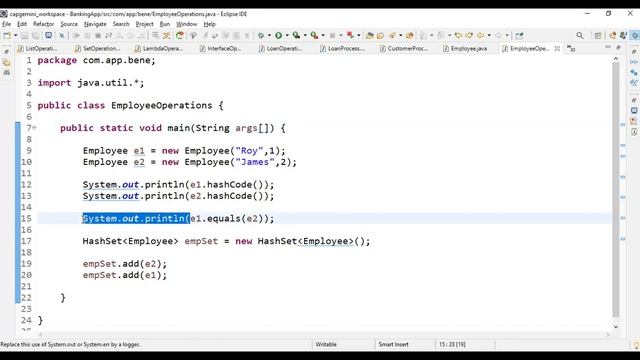640x360 pixels.
Task: Switch to the LoanOperati... editor tab
Action: [280, 49]
